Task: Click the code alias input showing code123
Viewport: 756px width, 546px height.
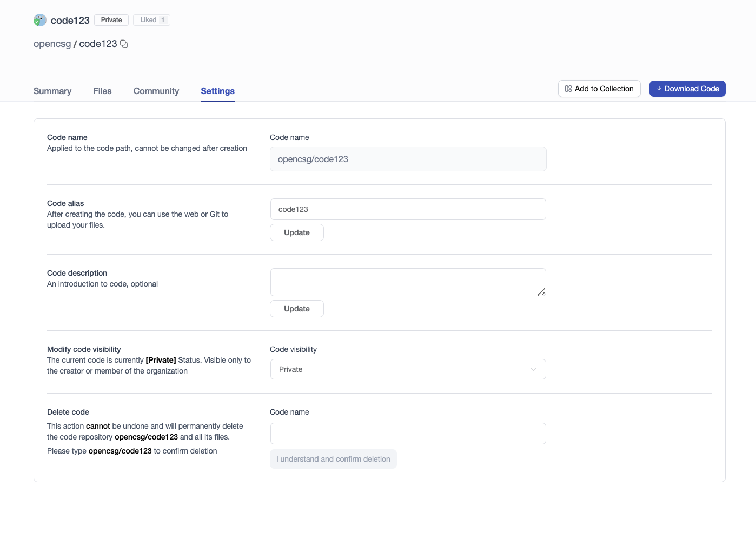Action: tap(408, 209)
